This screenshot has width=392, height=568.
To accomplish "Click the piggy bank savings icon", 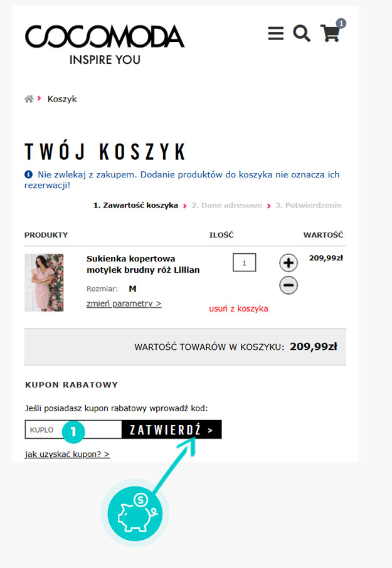I will pos(135,513).
